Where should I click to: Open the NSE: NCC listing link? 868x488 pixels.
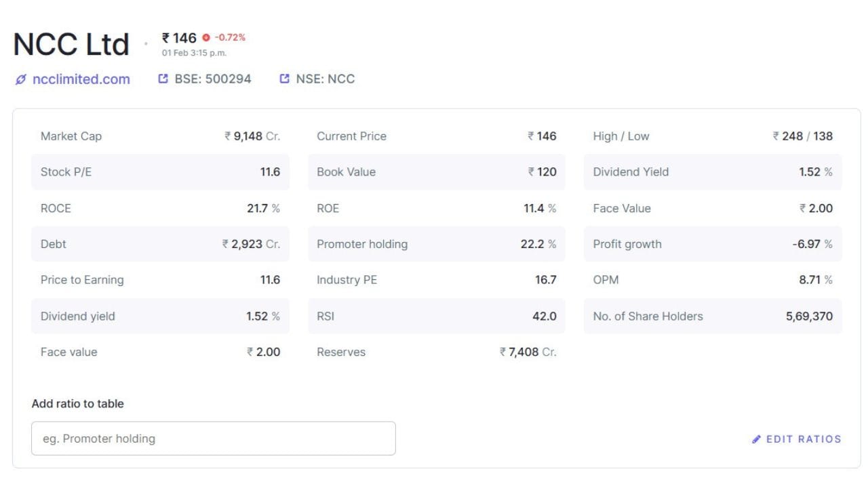click(325, 79)
